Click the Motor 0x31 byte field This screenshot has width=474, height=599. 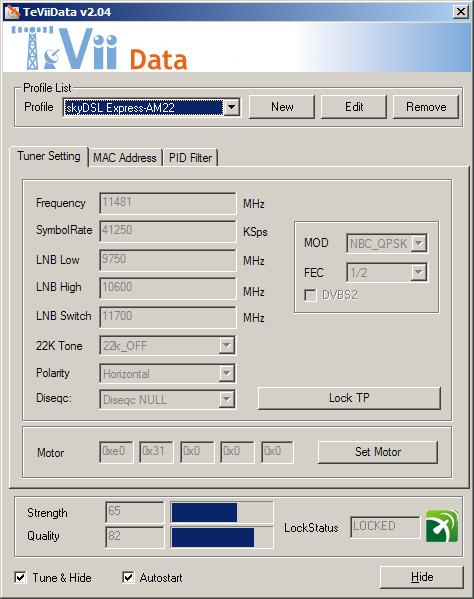coord(156,452)
